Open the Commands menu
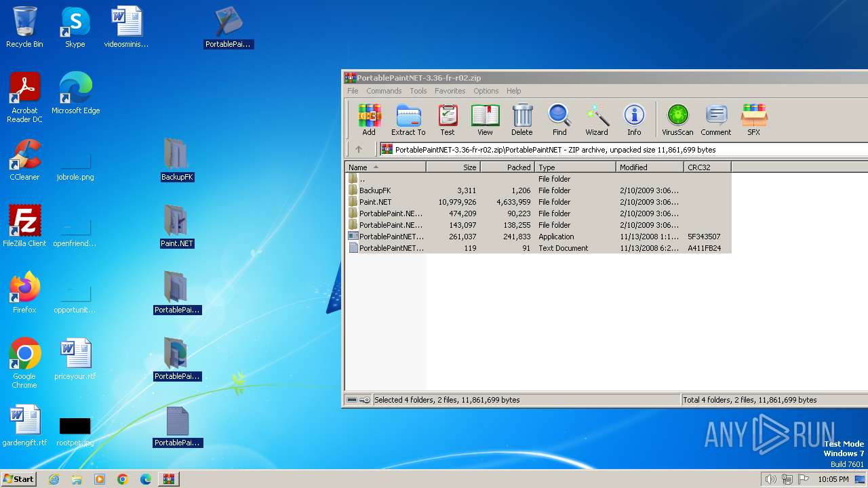868x488 pixels. pos(384,91)
